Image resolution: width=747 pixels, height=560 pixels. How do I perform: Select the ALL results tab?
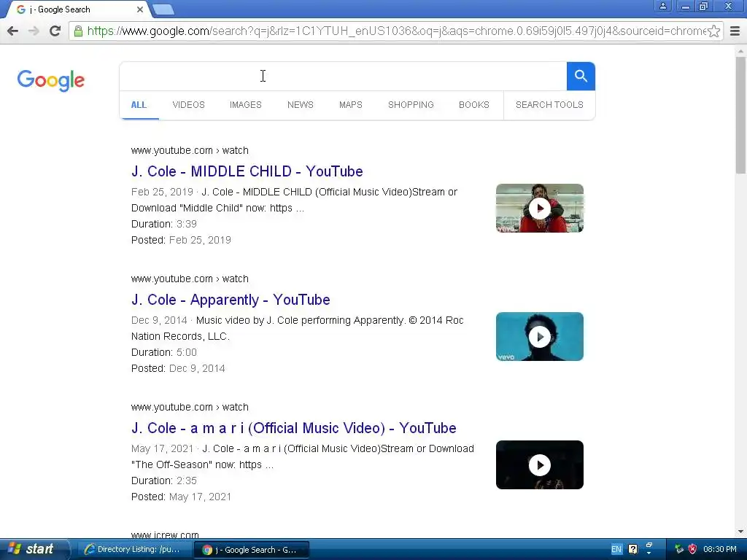pos(139,105)
